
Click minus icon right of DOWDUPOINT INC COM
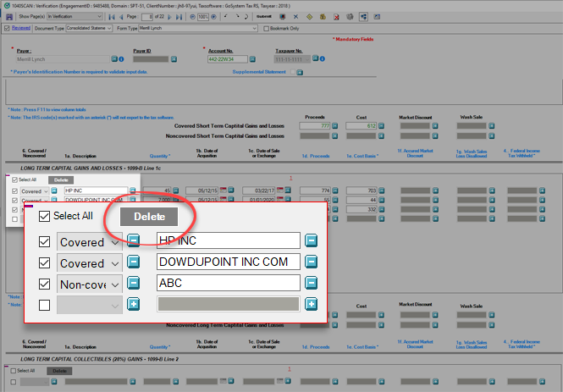click(311, 262)
